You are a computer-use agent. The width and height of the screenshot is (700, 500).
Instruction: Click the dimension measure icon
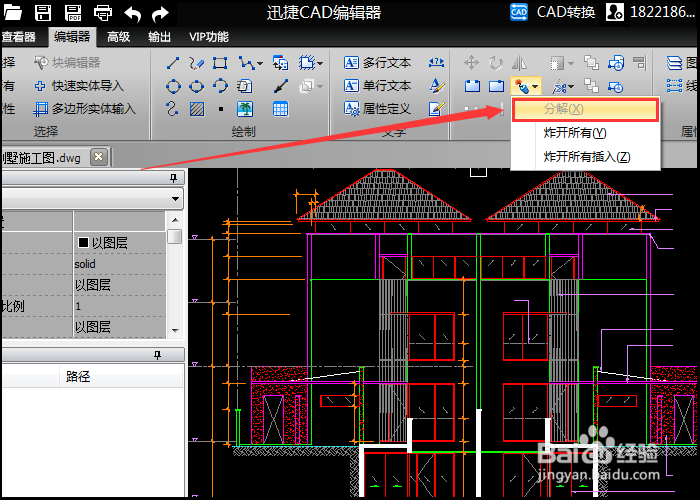pos(436,63)
